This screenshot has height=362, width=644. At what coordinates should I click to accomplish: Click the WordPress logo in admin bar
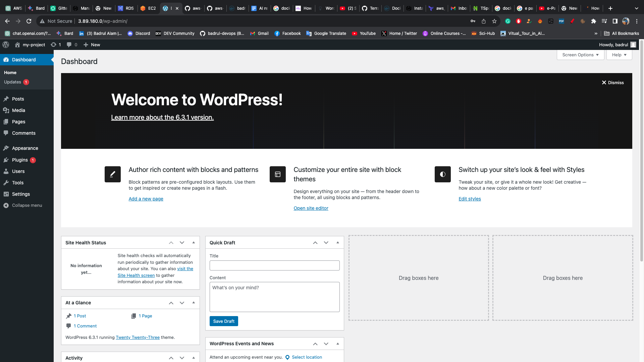pos(6,45)
